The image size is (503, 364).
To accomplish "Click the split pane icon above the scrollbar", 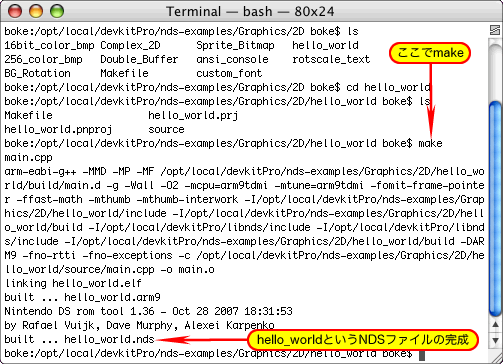I will tap(495, 30).
